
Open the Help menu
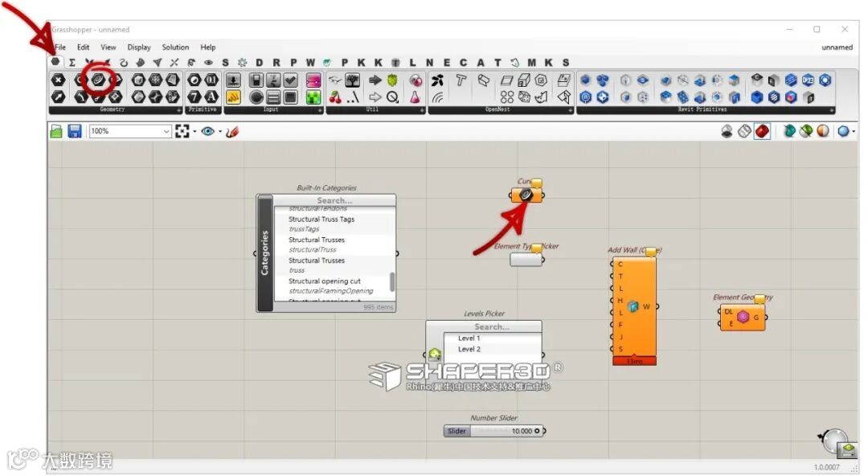(x=208, y=47)
